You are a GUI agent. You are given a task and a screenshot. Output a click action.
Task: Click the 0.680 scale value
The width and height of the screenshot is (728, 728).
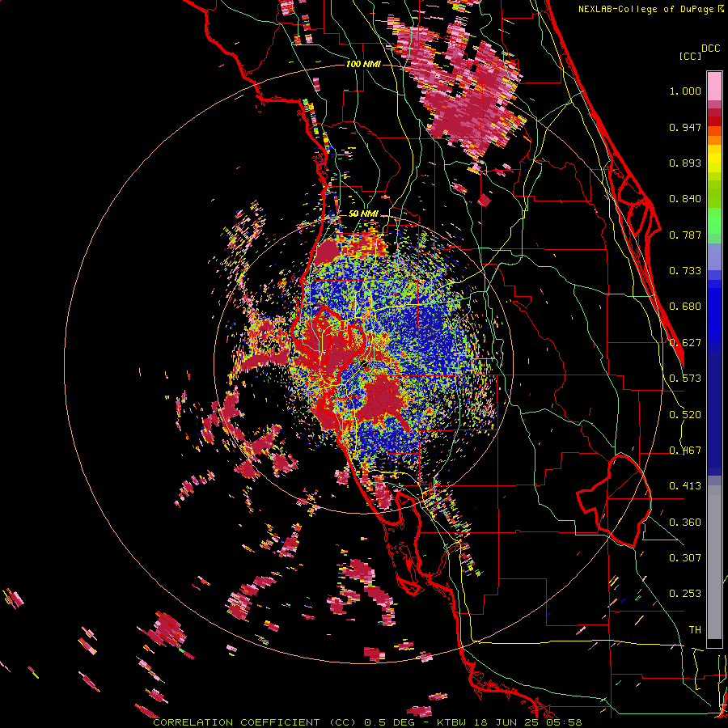click(x=685, y=307)
